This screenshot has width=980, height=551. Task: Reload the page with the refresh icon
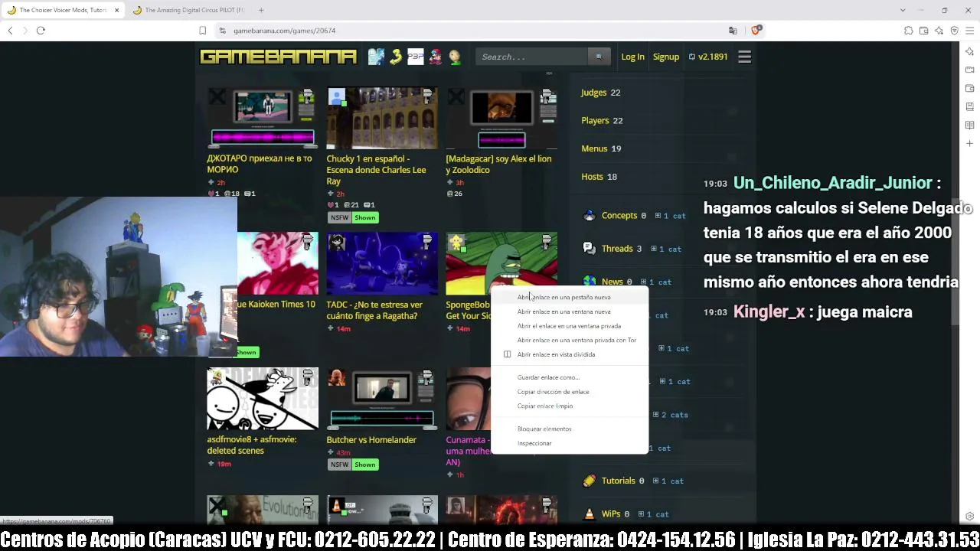tap(41, 31)
